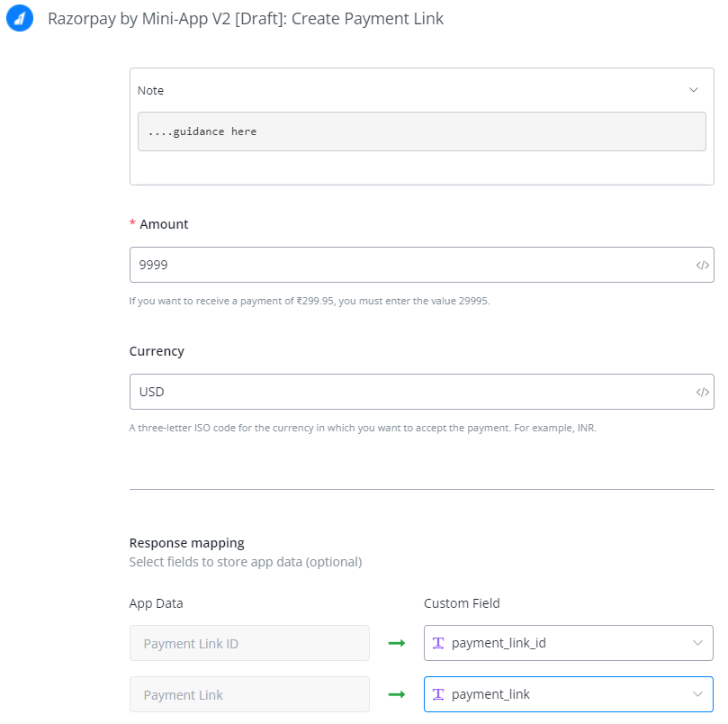Image resolution: width=728 pixels, height=724 pixels.
Task: Click the Create Payment Link title text
Action: 245,19
